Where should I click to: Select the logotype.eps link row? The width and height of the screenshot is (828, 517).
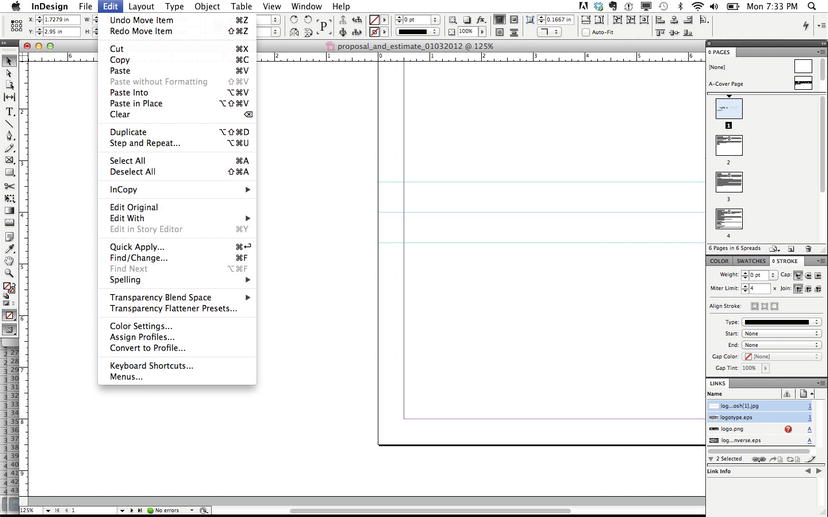760,418
